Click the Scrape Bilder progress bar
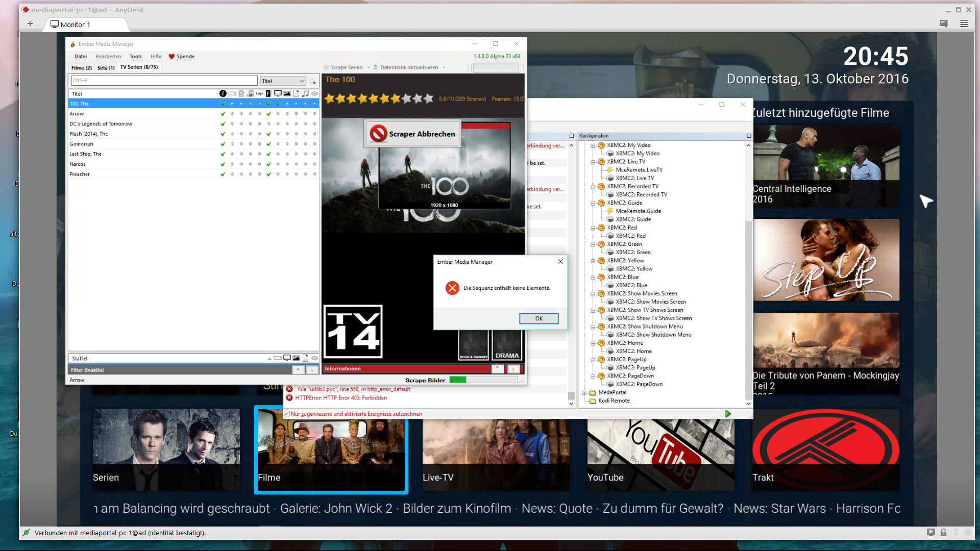Screen dimensions: 980x551 pos(483,380)
